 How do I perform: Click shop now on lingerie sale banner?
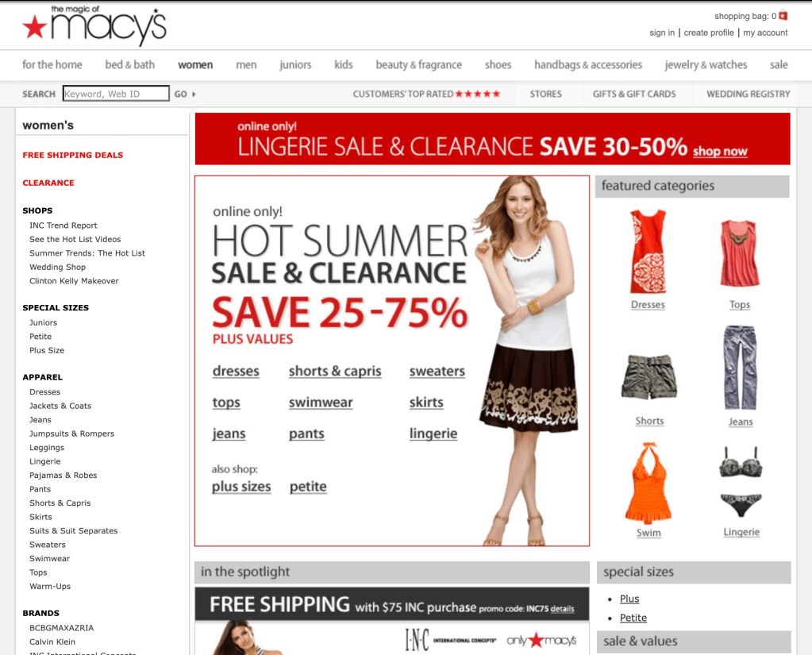[x=720, y=151]
